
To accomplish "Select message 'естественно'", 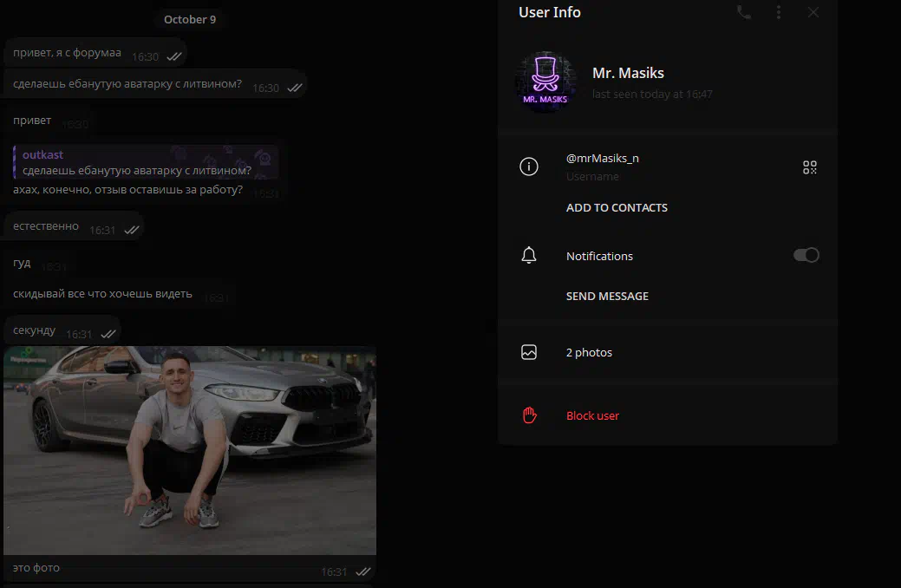I will 74,226.
